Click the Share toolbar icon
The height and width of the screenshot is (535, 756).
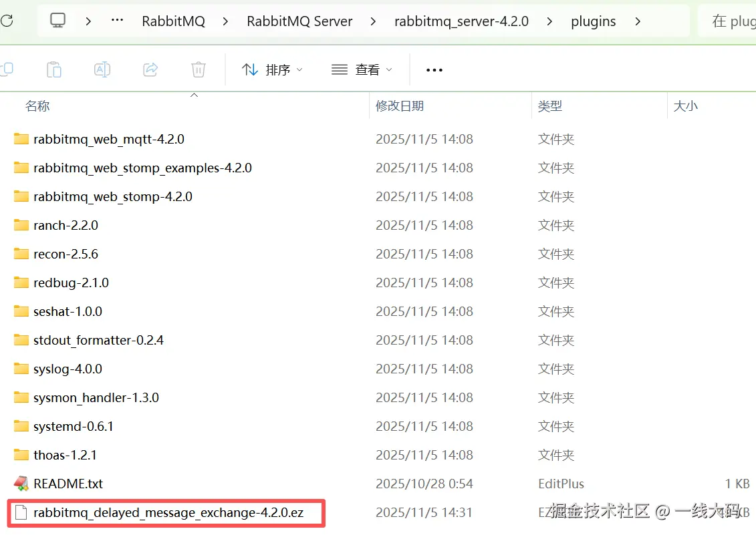[150, 70]
